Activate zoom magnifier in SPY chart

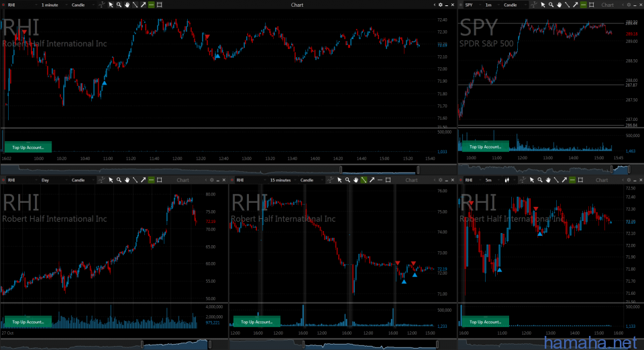tap(551, 5)
